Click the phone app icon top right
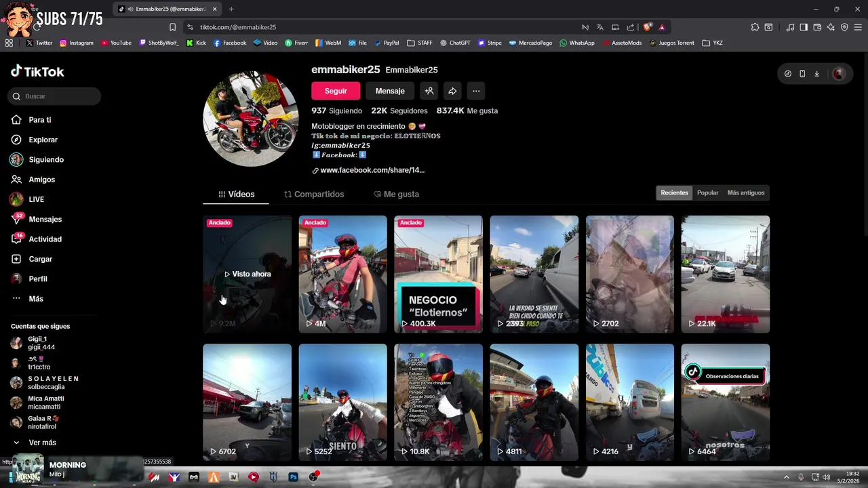 [802, 74]
